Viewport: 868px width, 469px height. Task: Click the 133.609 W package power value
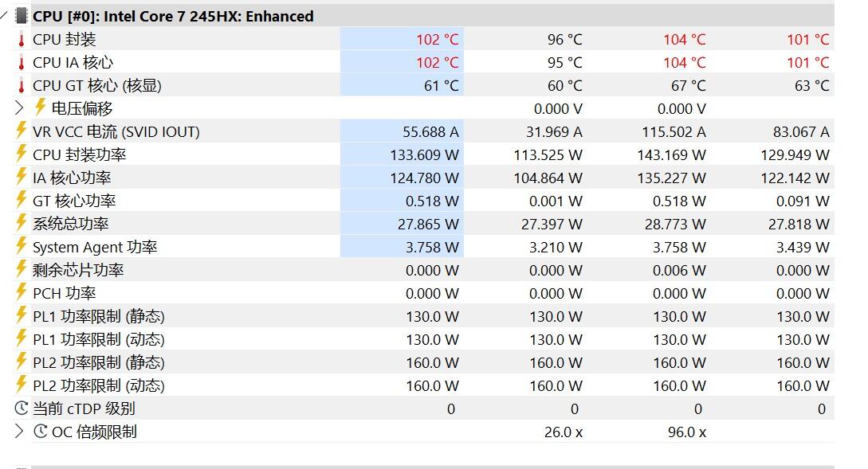[x=425, y=155]
